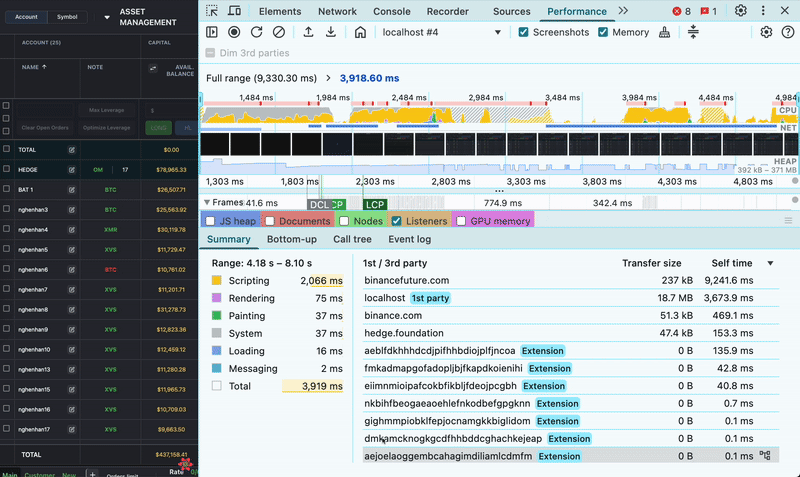Disable the Memory checkbox
The image size is (800, 477).
tap(603, 32)
